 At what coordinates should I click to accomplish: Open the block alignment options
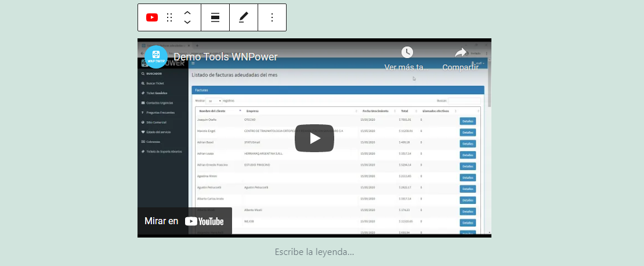pos(215,17)
